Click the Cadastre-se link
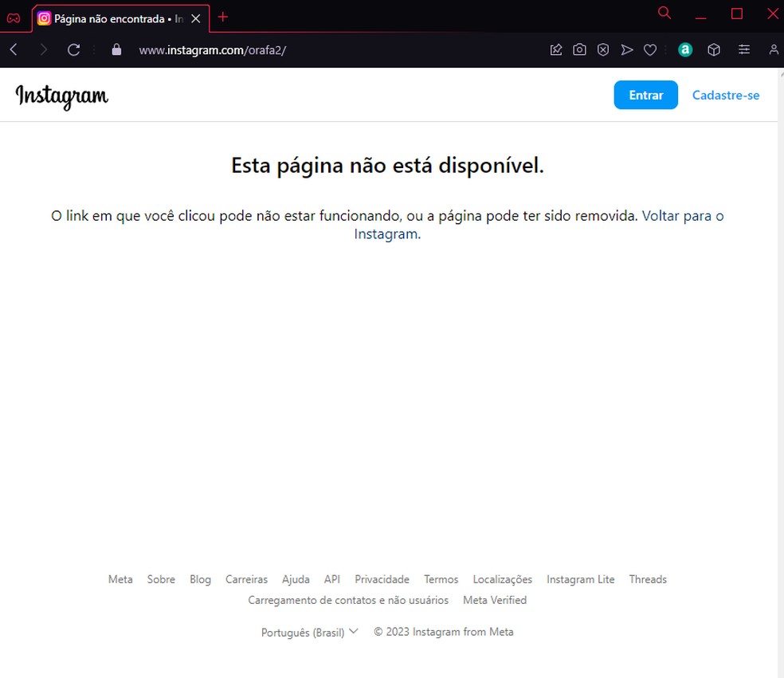784x678 pixels. pos(725,95)
